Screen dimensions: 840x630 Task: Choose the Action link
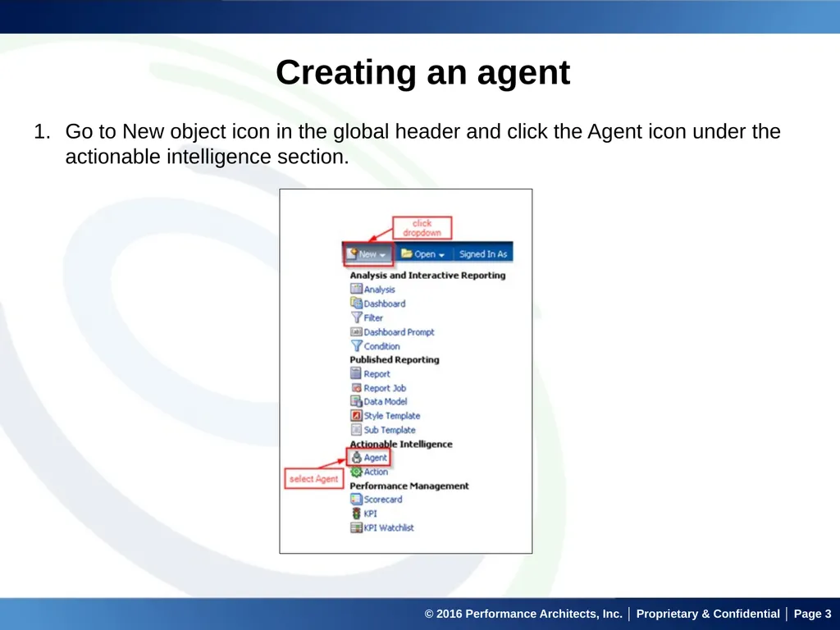coord(376,472)
